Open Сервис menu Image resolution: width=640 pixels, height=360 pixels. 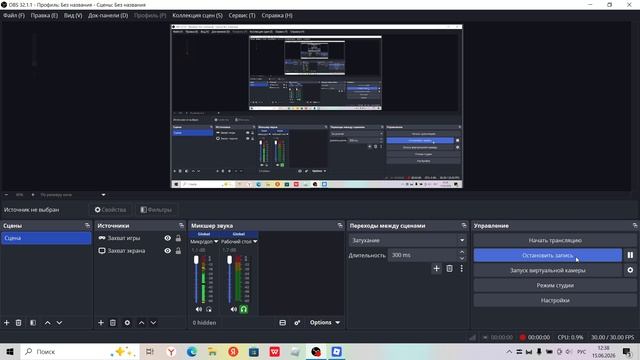point(242,16)
